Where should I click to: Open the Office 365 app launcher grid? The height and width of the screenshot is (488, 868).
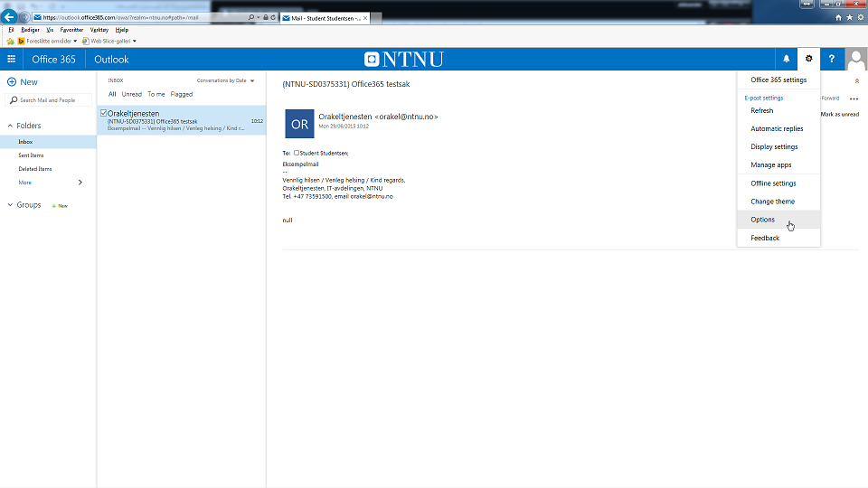[11, 60]
